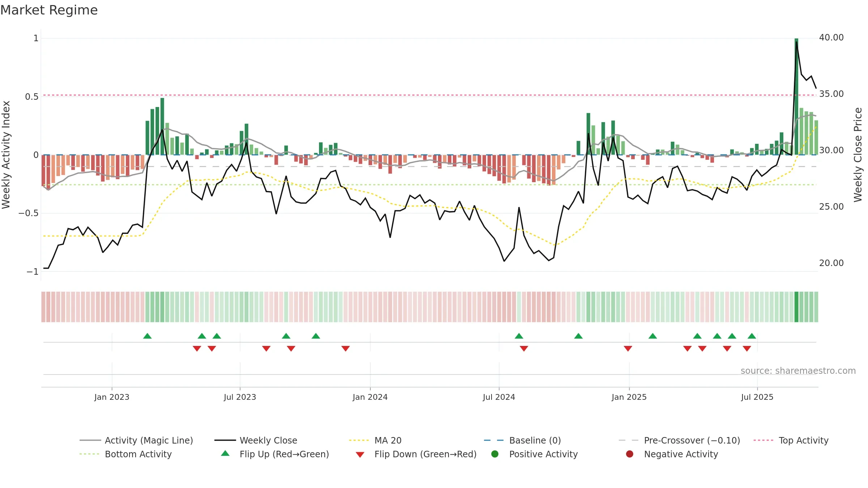Click the 30.00 price axis label
This screenshot has width=868, height=488.
click(831, 150)
